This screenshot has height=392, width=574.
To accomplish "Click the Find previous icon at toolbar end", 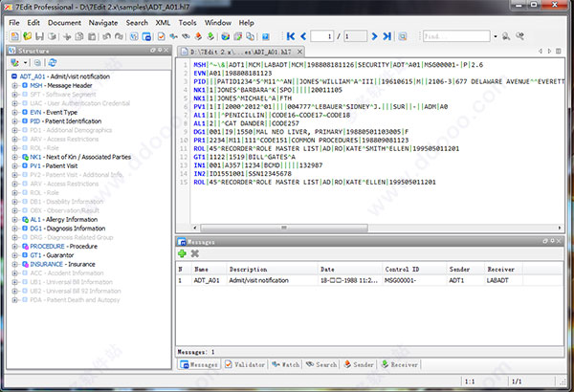I will 519,36.
